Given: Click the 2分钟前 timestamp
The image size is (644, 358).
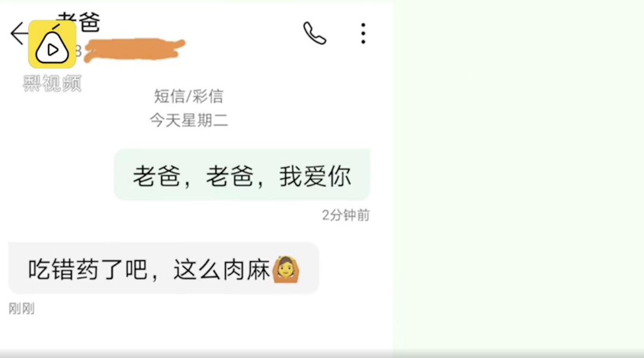Looking at the screenshot, I should pyautogui.click(x=346, y=215).
